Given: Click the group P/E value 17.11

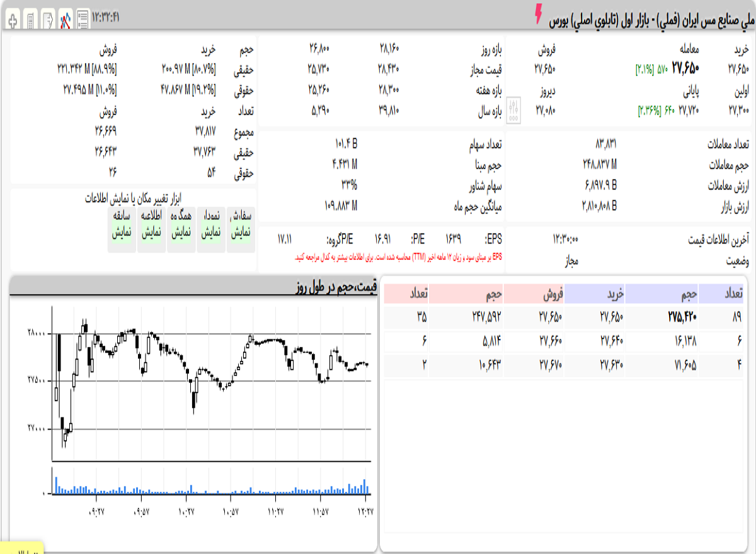Looking at the screenshot, I should tap(285, 239).
